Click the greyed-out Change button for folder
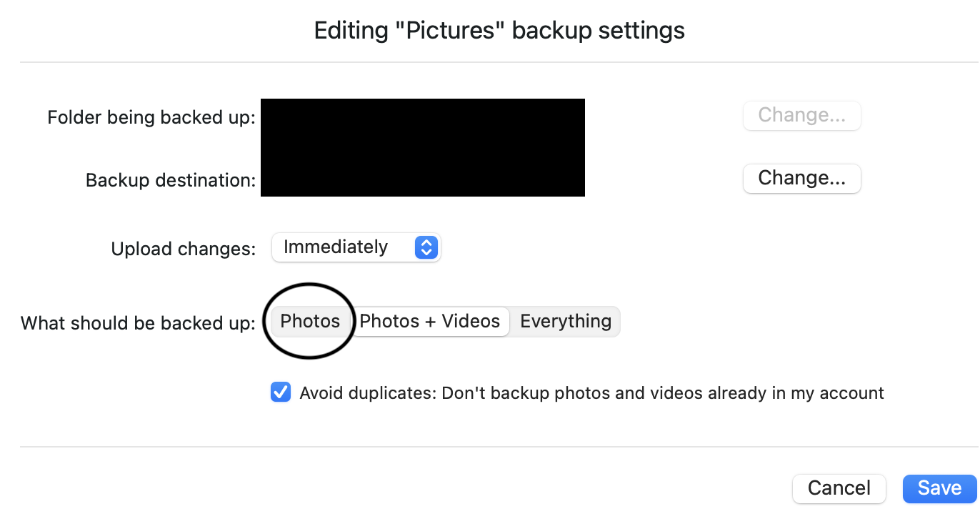The height and width of the screenshot is (519, 980). click(x=801, y=115)
